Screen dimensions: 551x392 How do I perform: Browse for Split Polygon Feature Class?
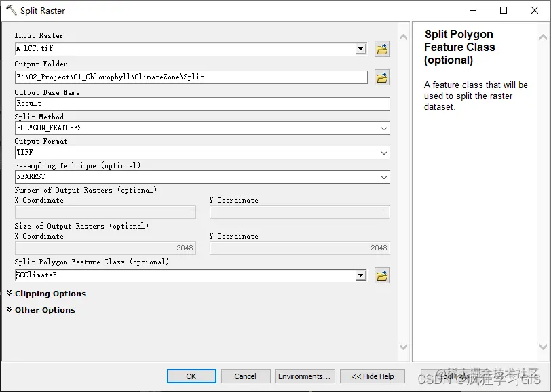coord(382,276)
